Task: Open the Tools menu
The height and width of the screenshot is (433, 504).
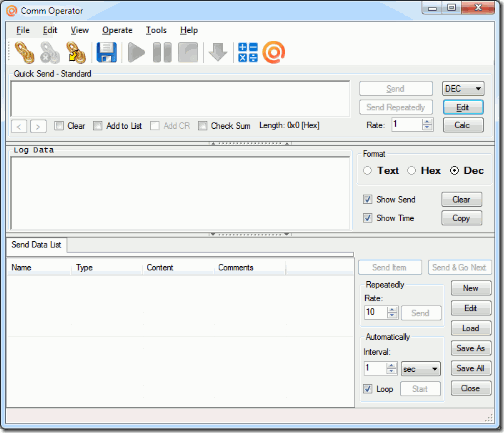Action: pyautogui.click(x=156, y=30)
